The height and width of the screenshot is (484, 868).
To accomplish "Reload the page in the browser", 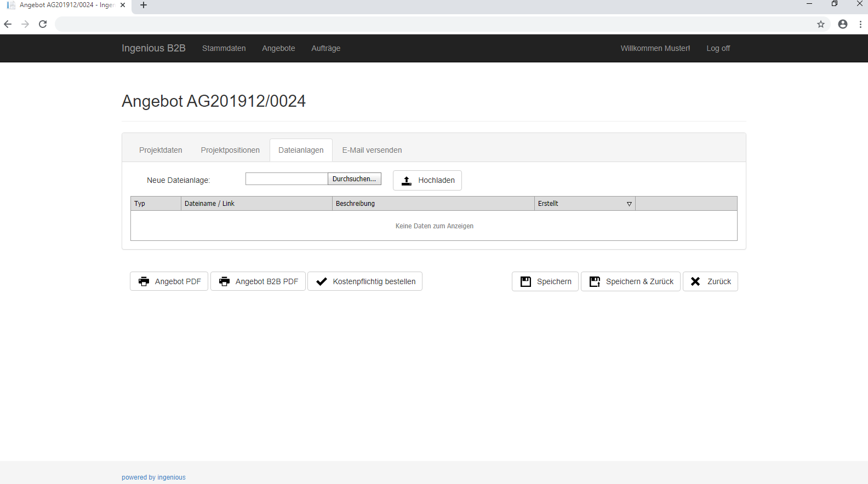I will pyautogui.click(x=43, y=24).
